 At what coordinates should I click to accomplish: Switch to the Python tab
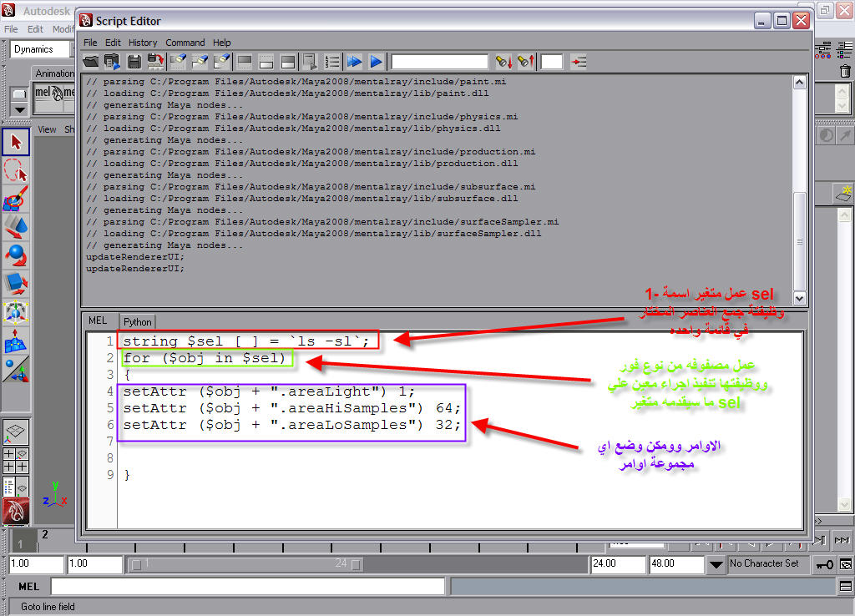[x=138, y=322]
